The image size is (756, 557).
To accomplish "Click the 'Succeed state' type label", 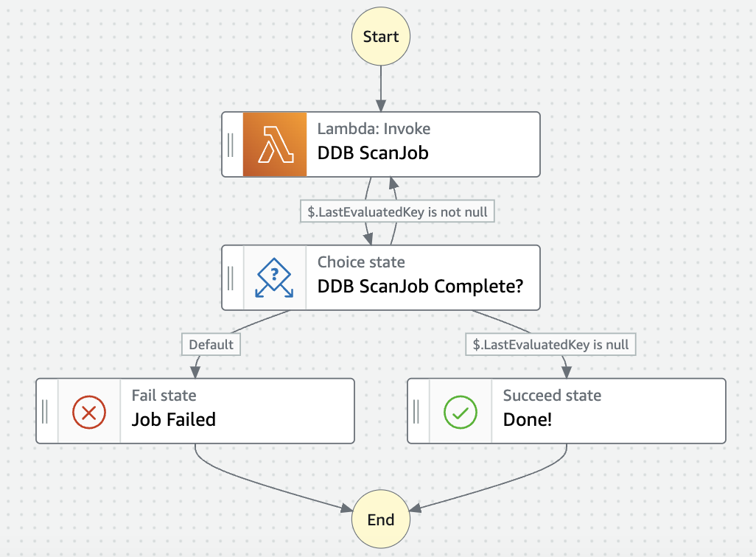I will point(552,396).
